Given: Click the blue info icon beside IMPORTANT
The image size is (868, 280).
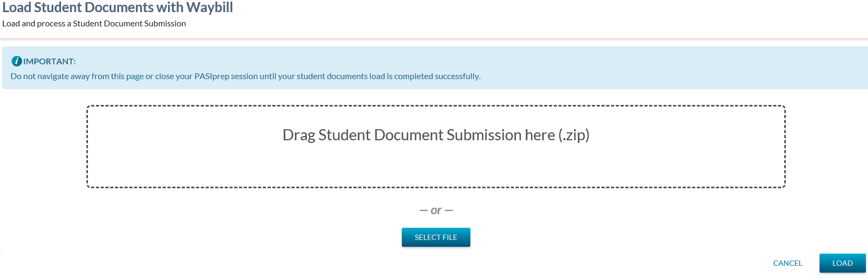Looking at the screenshot, I should coord(16,61).
